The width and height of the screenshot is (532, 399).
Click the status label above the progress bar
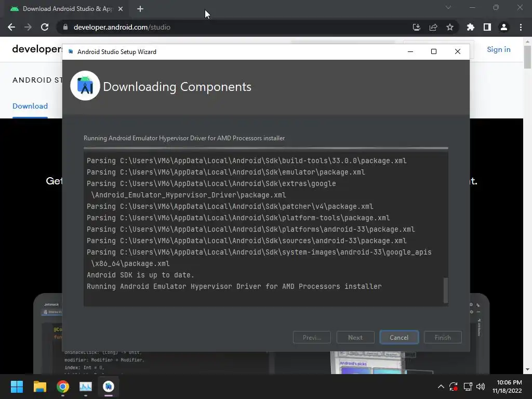(x=184, y=138)
